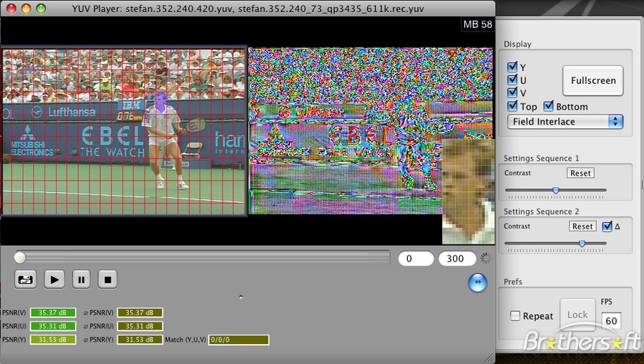The image size is (644, 364).
Task: Zoom YUV Player window with green button
Action: pos(41,8)
